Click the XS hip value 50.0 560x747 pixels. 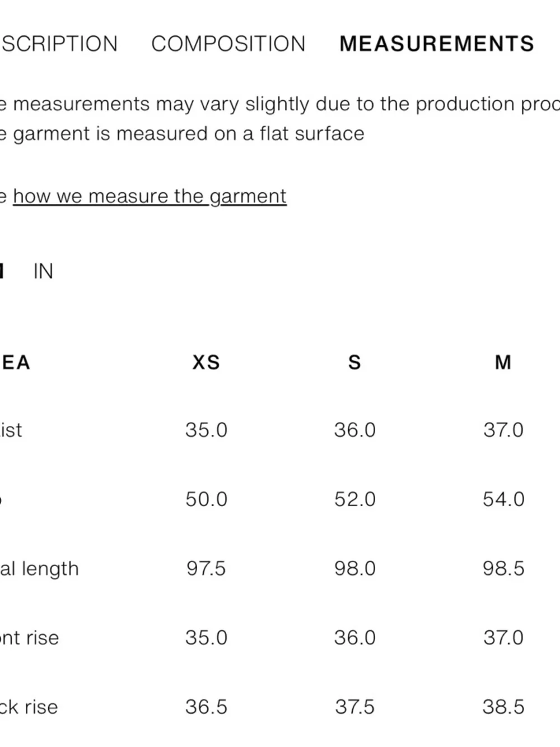[x=206, y=499]
